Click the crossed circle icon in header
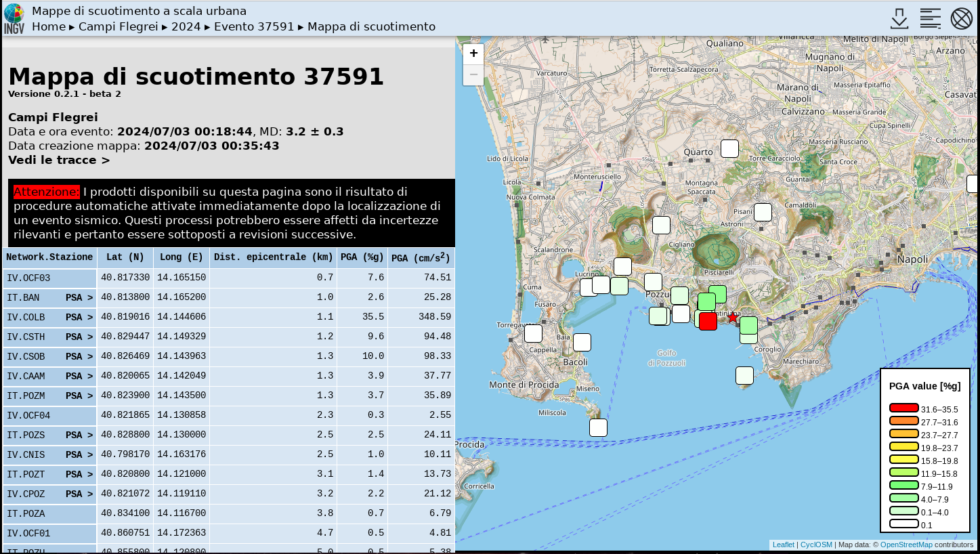 click(x=961, y=19)
